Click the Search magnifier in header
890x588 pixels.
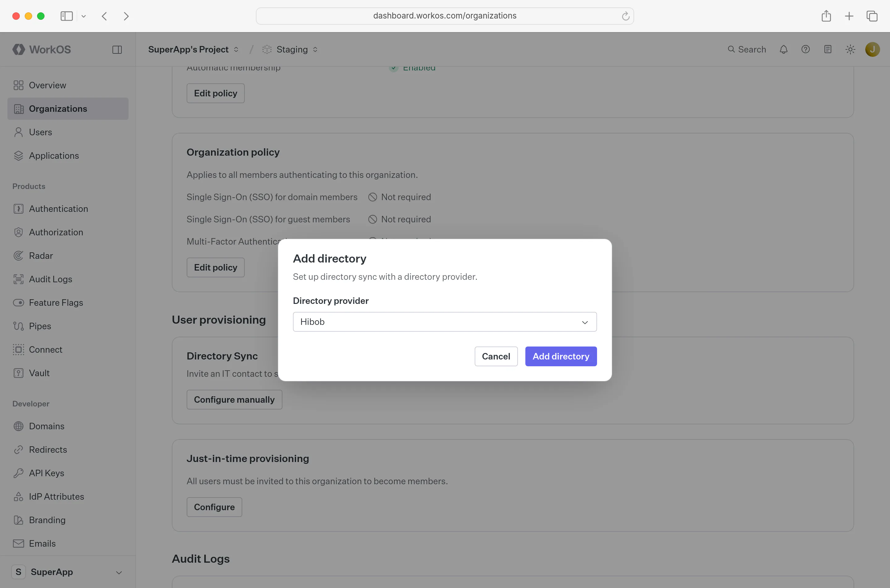pyautogui.click(x=731, y=49)
